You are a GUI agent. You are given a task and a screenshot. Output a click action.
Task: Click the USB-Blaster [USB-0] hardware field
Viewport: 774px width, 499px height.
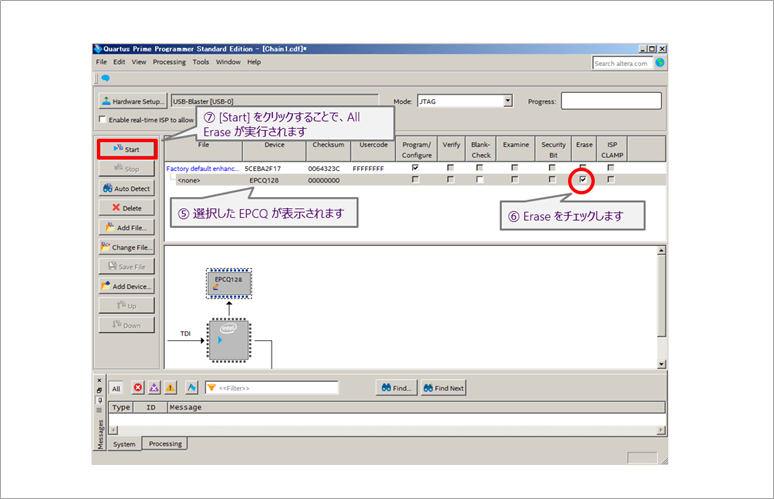pos(274,101)
